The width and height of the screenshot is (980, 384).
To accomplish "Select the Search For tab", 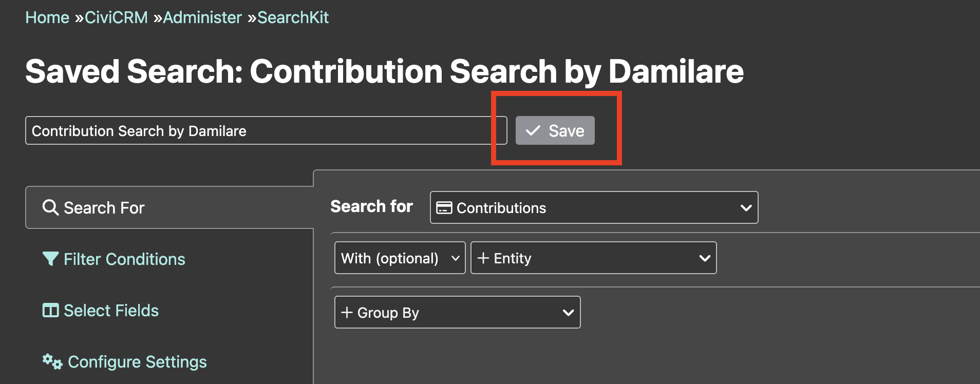I will tap(169, 207).
